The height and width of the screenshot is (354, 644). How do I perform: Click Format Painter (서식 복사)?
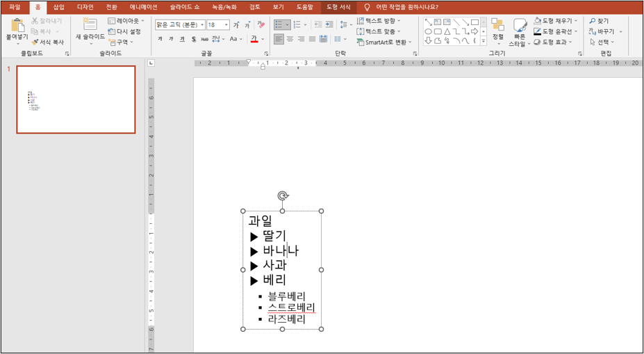point(47,42)
